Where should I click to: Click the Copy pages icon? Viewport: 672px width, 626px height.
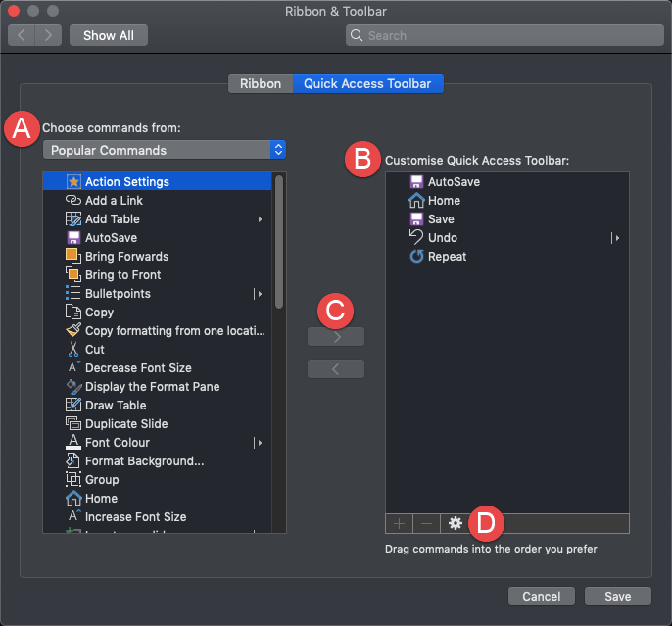[72, 312]
